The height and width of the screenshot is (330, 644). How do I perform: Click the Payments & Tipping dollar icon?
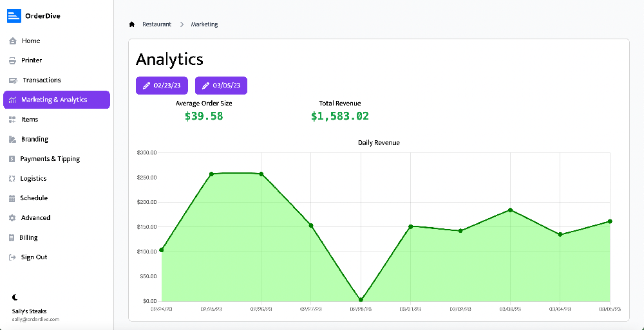point(12,159)
